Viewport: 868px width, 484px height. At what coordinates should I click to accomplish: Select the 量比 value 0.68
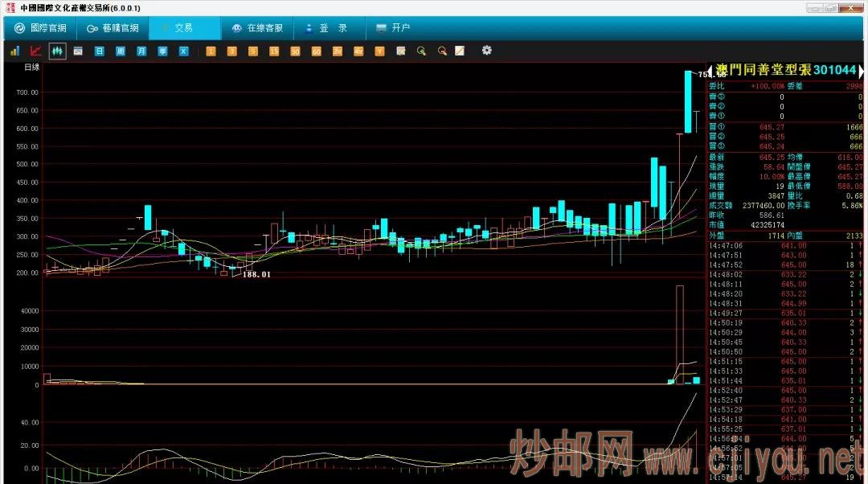854,196
